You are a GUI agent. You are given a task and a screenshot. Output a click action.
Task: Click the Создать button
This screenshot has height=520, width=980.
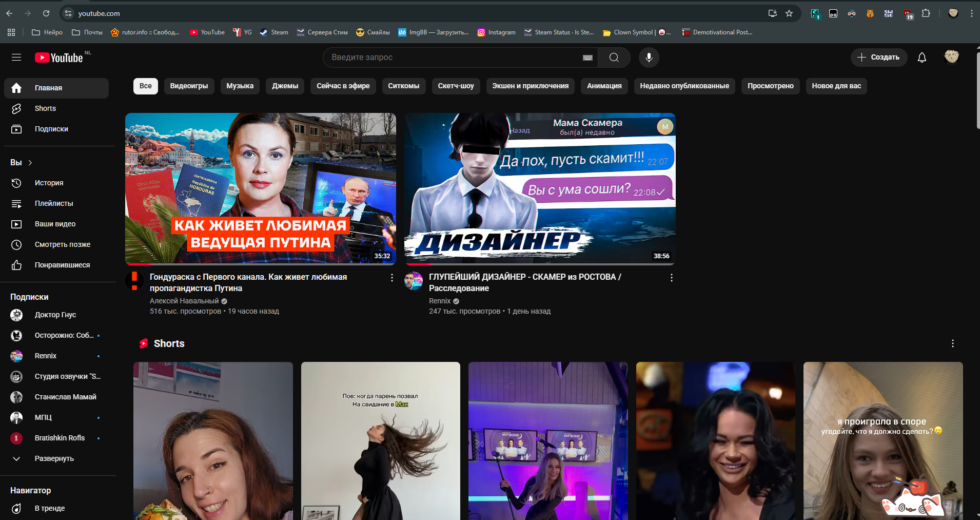pos(878,57)
